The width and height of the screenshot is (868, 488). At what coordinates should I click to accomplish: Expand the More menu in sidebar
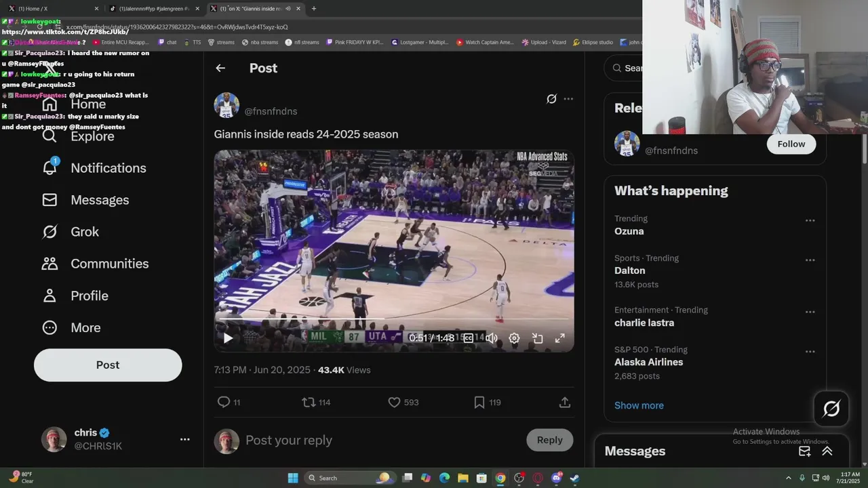tap(72, 327)
